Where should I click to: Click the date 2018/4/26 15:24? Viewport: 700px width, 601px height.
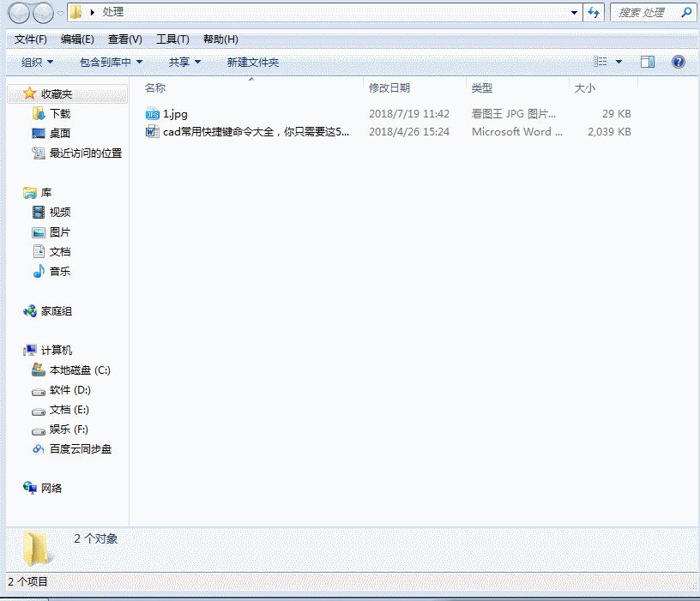point(409,132)
